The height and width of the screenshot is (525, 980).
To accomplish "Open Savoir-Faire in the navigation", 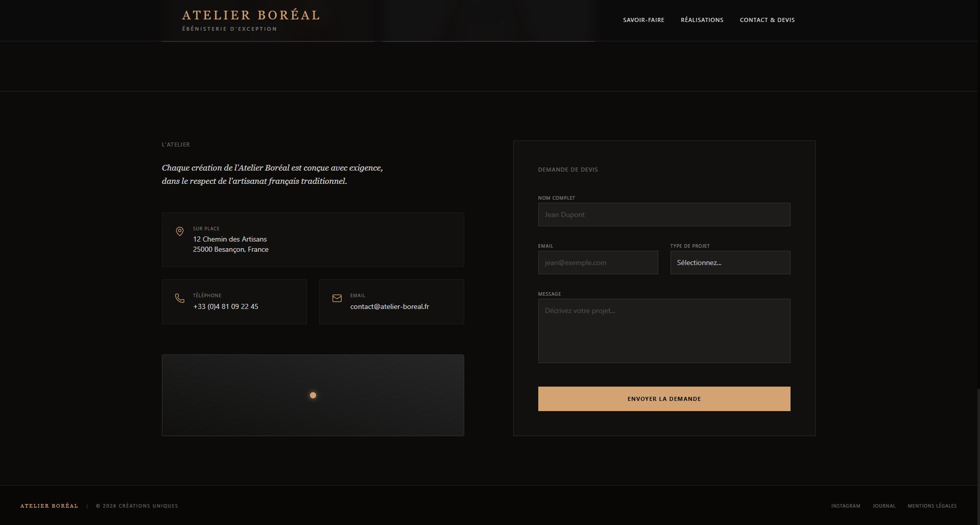I will pyautogui.click(x=643, y=20).
